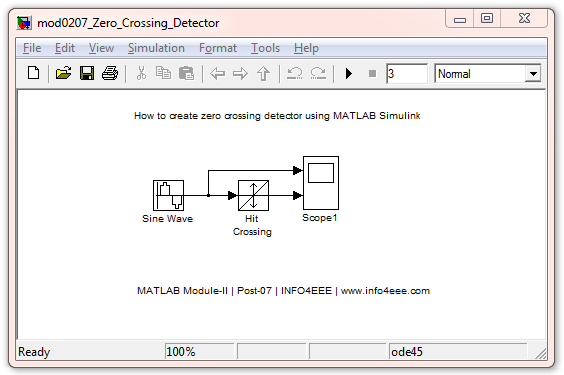Open the Tools menu

[265, 48]
